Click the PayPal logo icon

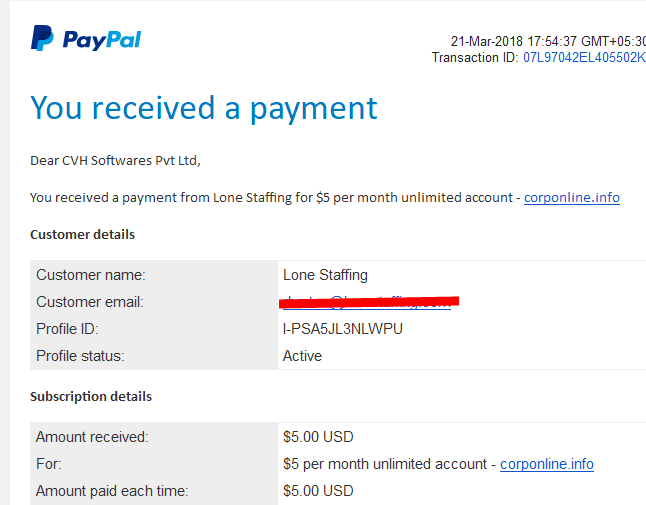42,38
